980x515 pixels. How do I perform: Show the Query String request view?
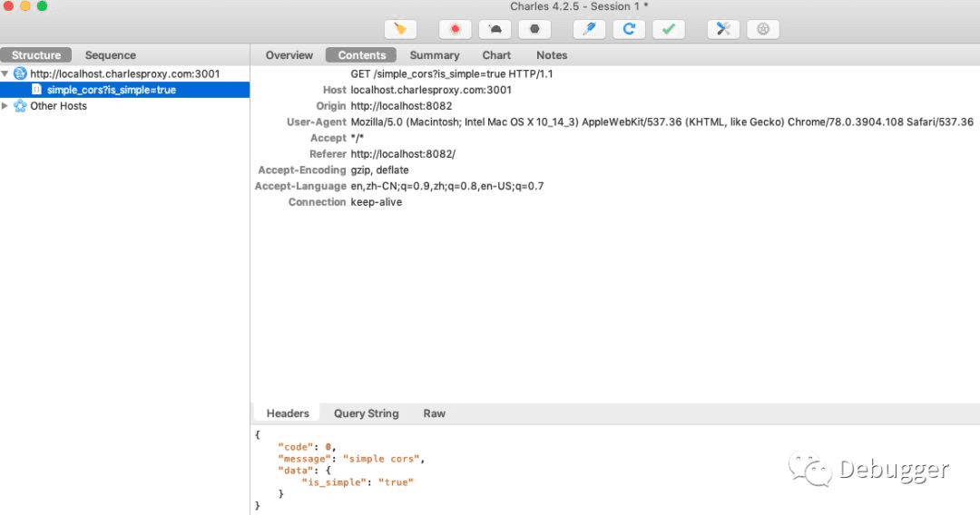click(366, 413)
